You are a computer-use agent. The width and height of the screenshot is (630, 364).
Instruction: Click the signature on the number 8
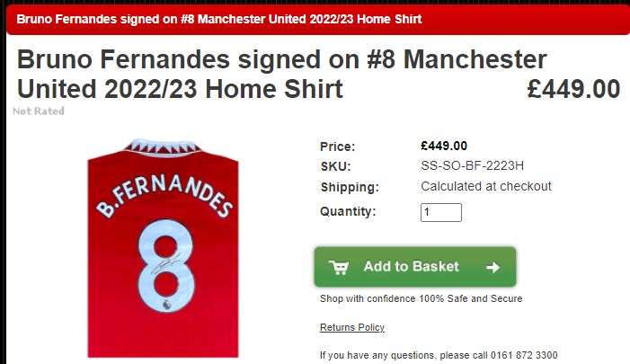point(165,265)
